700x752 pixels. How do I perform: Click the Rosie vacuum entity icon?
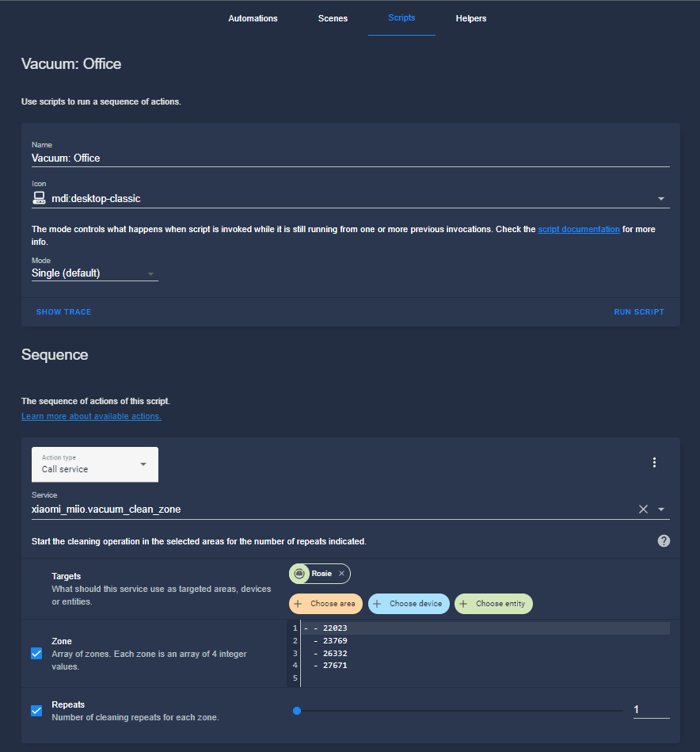tap(299, 574)
